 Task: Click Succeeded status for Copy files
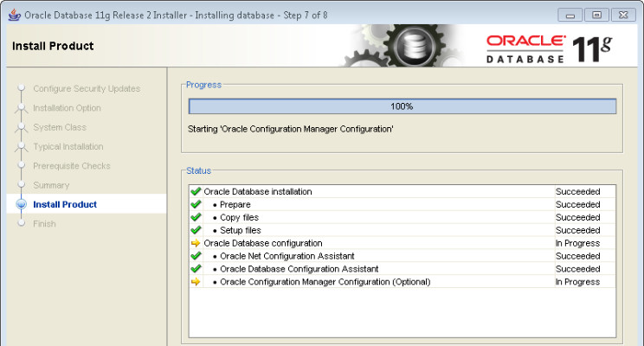pos(578,217)
